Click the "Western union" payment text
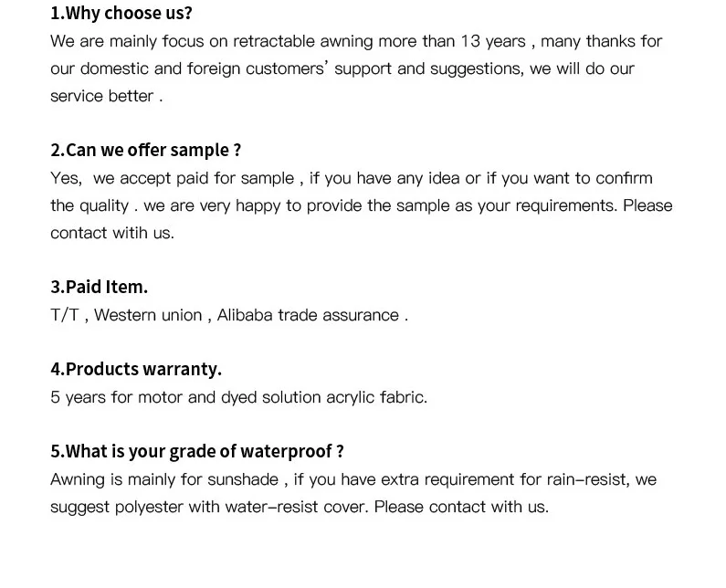Screen dimensions: 726x588 pyautogui.click(x=148, y=315)
